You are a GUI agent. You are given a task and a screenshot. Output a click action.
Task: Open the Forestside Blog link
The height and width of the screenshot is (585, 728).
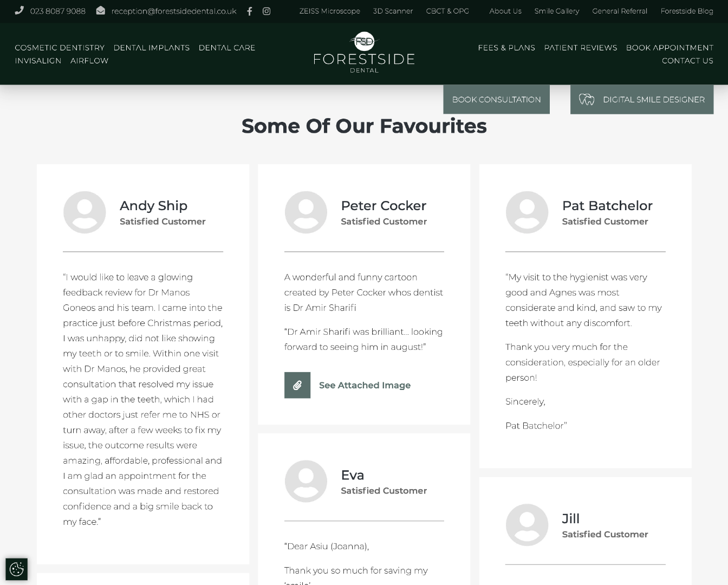click(686, 11)
